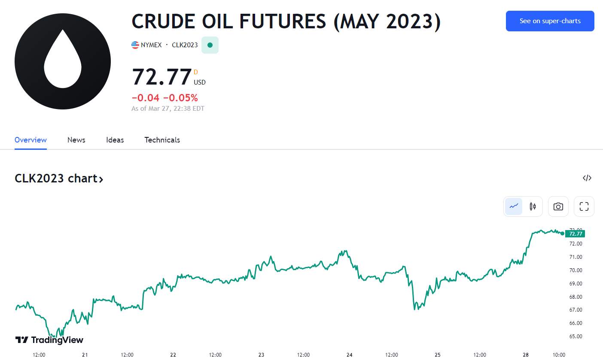The image size is (603, 364).
Task: Click the 28 date marker on time axis
Action: coord(526,355)
